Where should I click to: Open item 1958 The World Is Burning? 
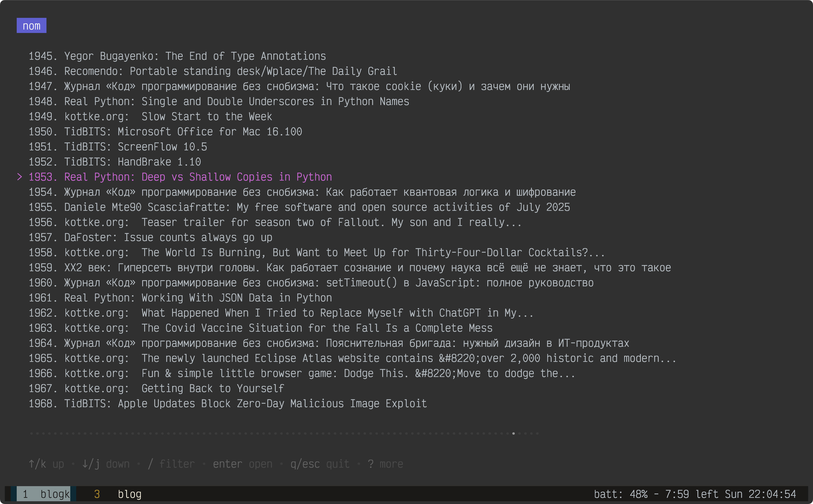[x=317, y=252]
